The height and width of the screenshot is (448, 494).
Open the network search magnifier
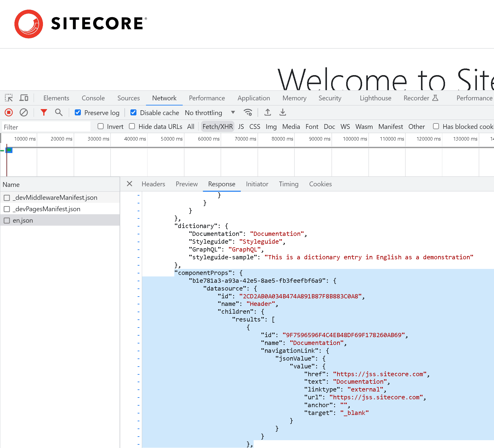point(59,113)
